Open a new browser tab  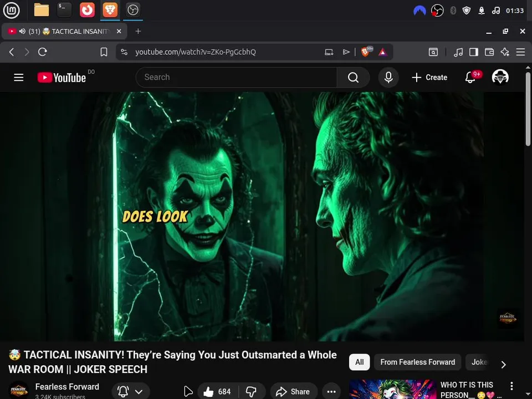138,31
